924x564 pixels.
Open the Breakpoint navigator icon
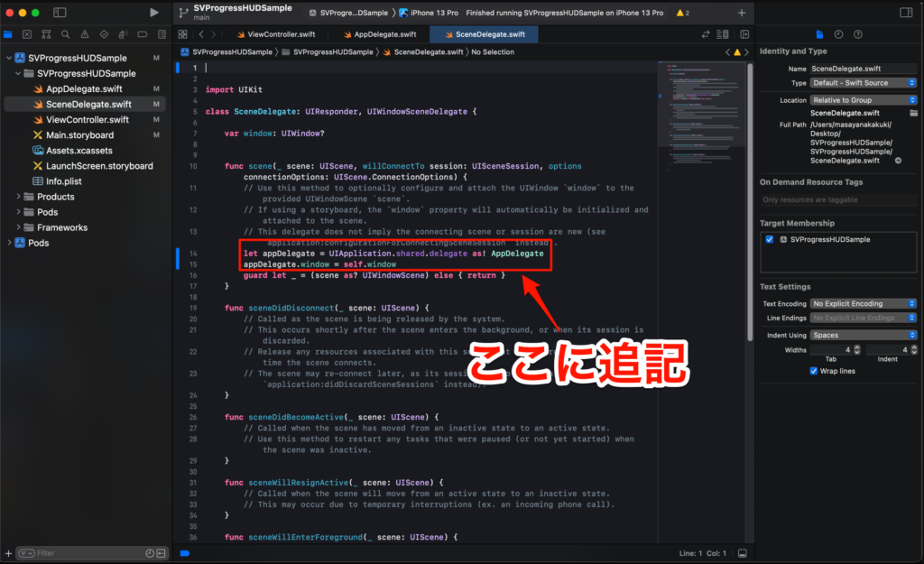pyautogui.click(x=142, y=33)
